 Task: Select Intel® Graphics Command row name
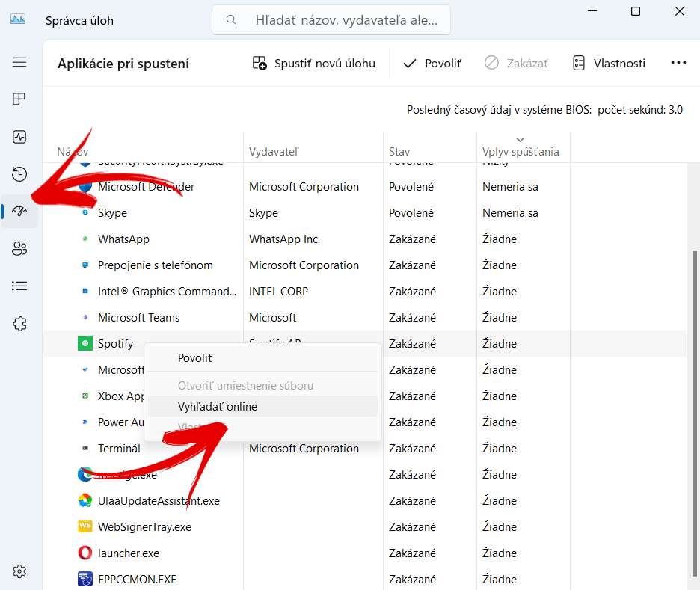167,292
